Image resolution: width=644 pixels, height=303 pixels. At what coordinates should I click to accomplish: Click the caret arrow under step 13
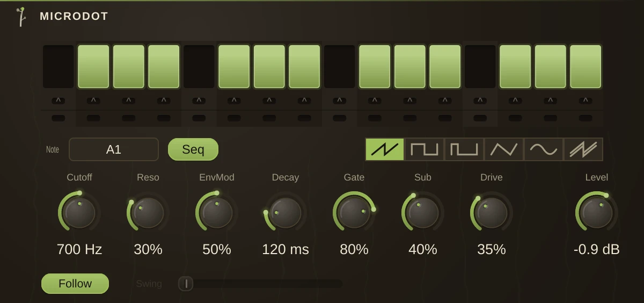pyautogui.click(x=480, y=100)
